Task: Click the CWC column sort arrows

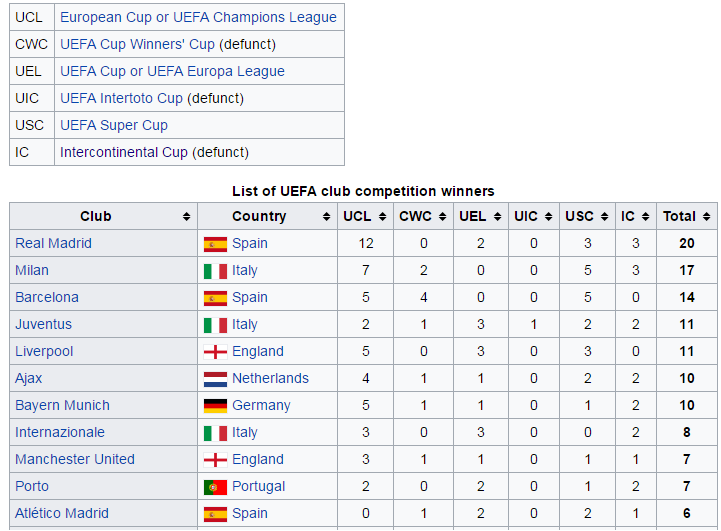Action: tap(442, 217)
